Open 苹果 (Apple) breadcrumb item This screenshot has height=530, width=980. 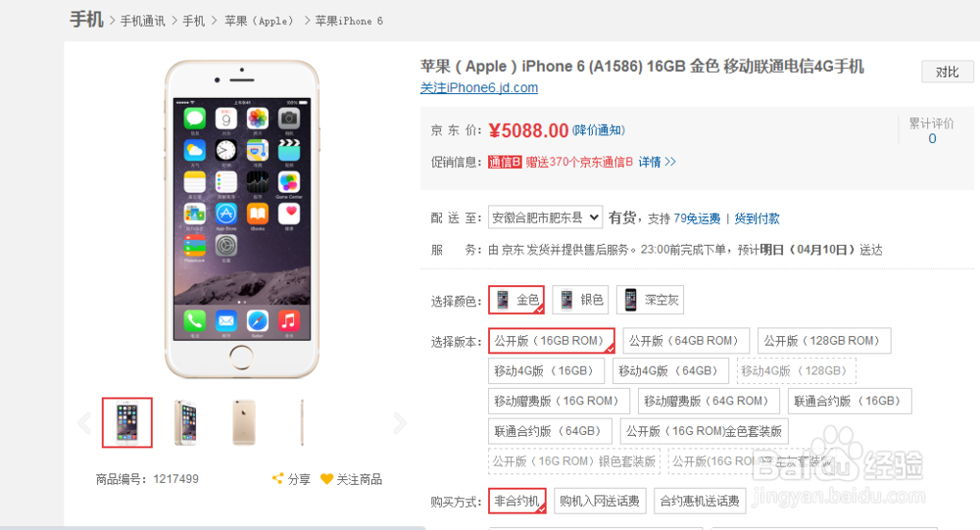(x=259, y=22)
